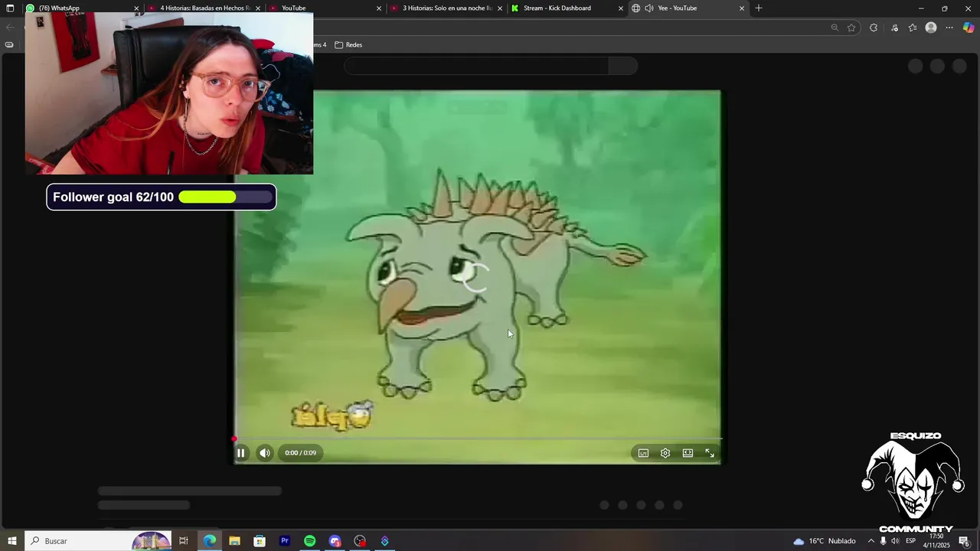
Task: Switch player to theater mode
Action: 688,453
